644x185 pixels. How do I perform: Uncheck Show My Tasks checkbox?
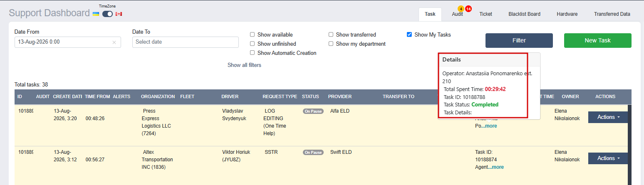coord(409,35)
